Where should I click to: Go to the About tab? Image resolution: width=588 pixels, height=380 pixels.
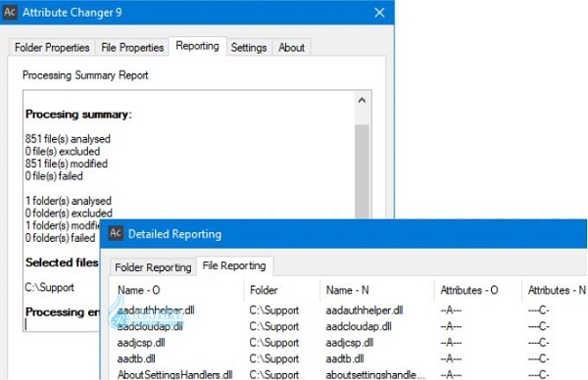[291, 48]
